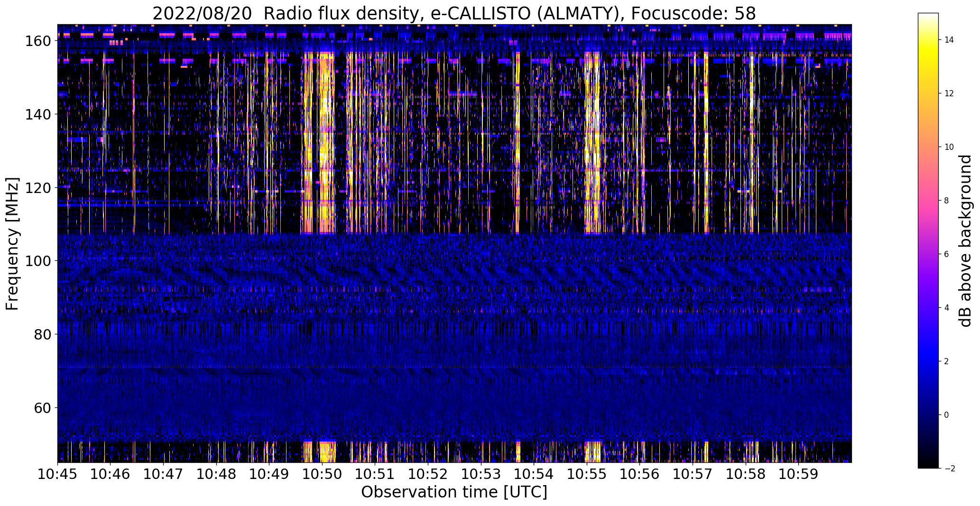Viewport: 980px width, 506px height.
Task: Click the colorbar 2 tick label
Action: [947, 361]
